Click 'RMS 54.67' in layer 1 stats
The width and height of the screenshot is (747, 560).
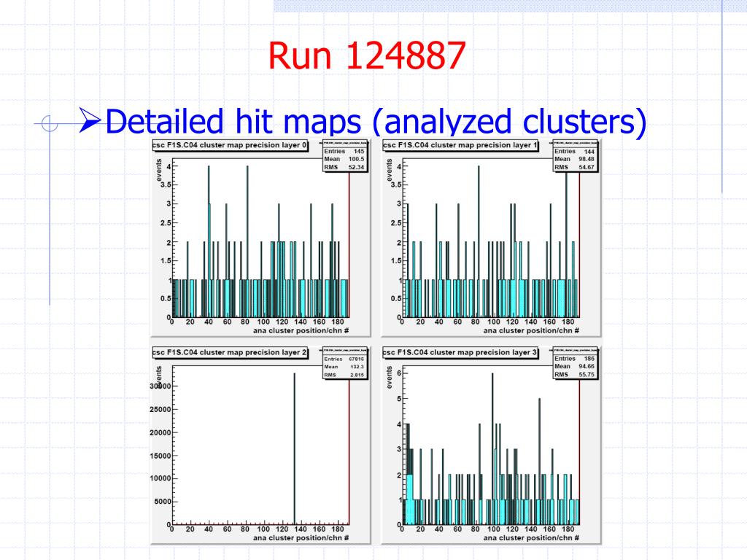click(575, 167)
